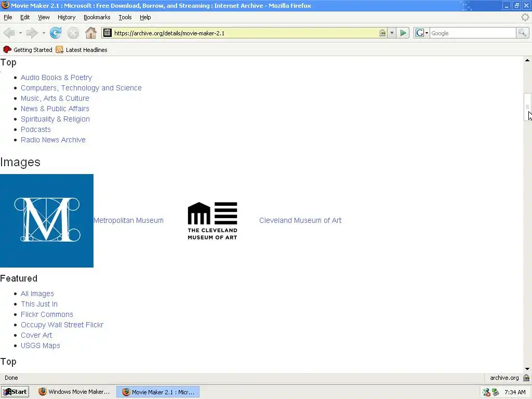Click the vertical scrollbar thumb
This screenshot has width=532, height=399.
tap(527, 107)
